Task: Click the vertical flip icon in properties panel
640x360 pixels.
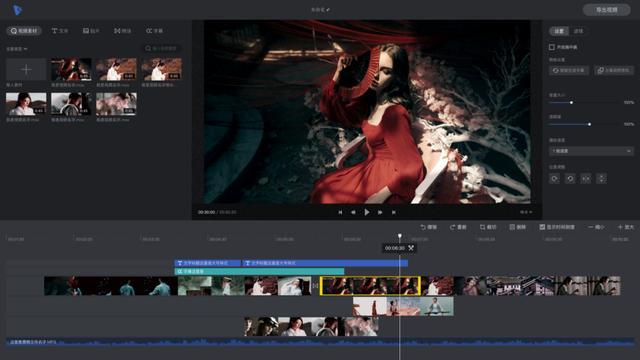Action: click(601, 178)
